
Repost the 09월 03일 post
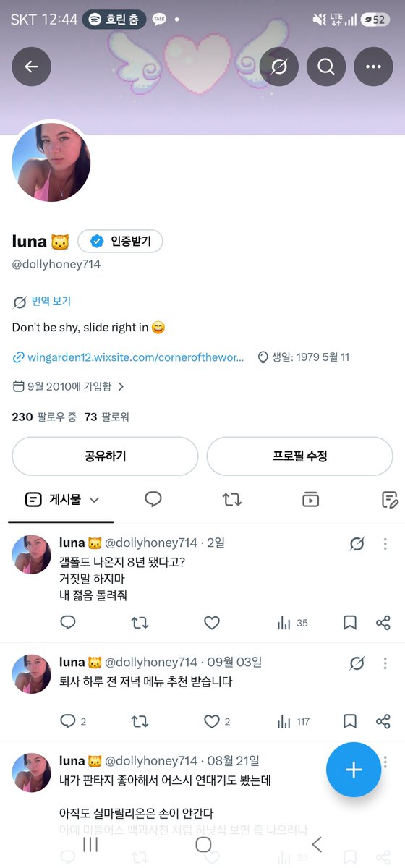point(140,721)
